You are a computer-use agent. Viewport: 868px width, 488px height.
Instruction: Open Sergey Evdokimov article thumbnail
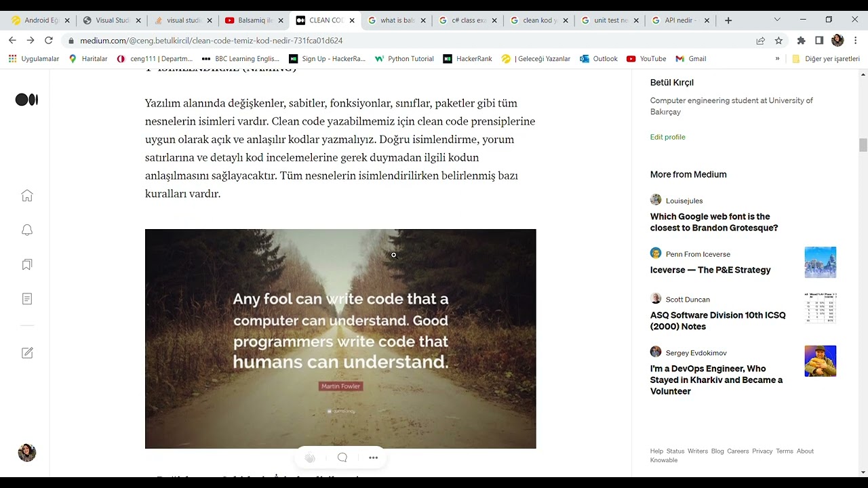(821, 361)
